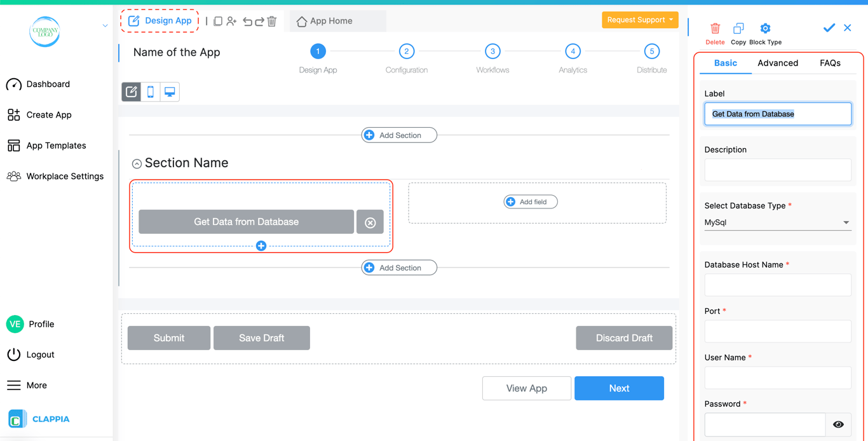Switch to mobile phone preview
The height and width of the screenshot is (441, 868).
(x=151, y=92)
